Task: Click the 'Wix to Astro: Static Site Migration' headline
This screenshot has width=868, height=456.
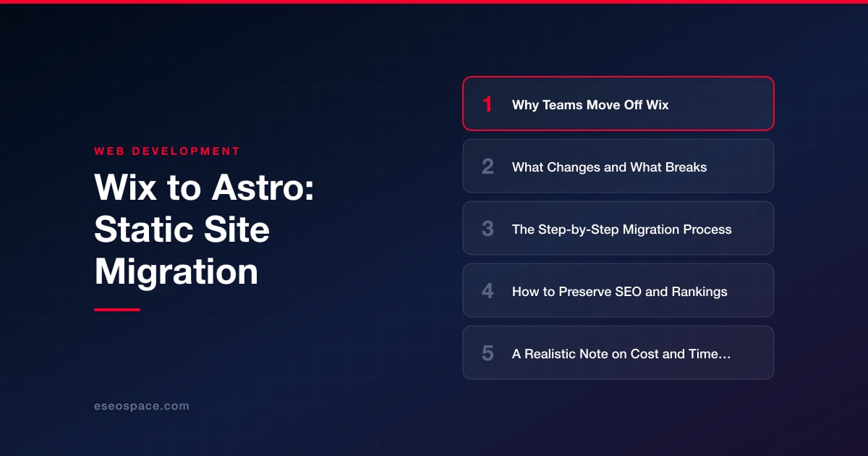Action: coord(204,231)
